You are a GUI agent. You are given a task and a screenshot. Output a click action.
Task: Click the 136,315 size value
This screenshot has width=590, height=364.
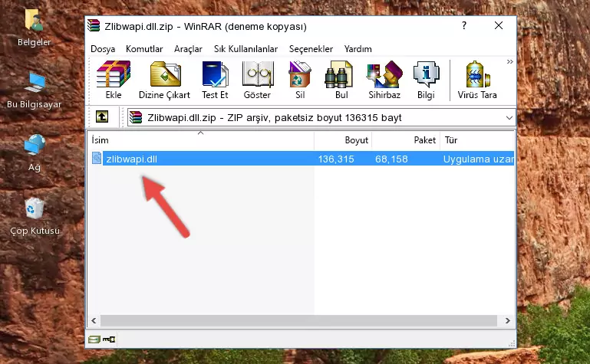[x=336, y=159]
